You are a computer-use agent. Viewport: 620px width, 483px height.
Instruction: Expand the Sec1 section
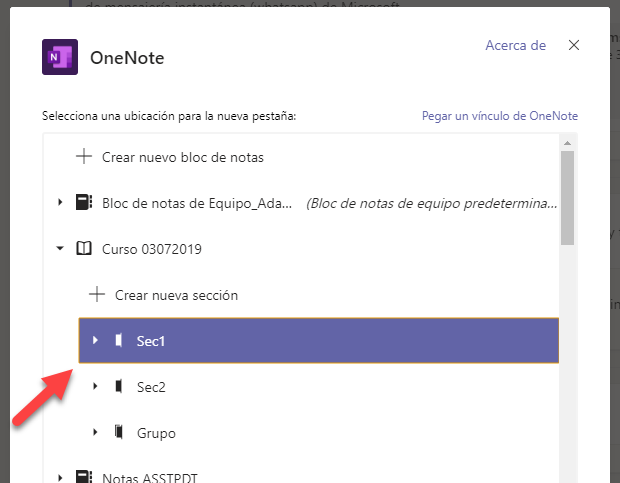pyautogui.click(x=95, y=340)
